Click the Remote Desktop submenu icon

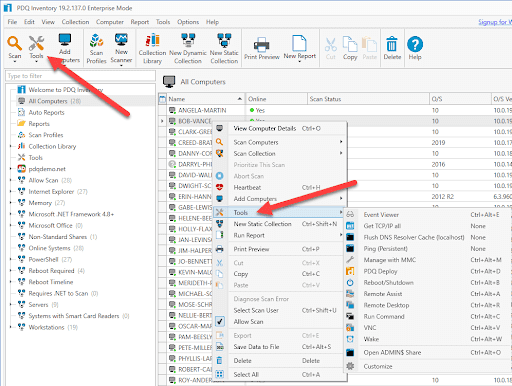(x=350, y=305)
